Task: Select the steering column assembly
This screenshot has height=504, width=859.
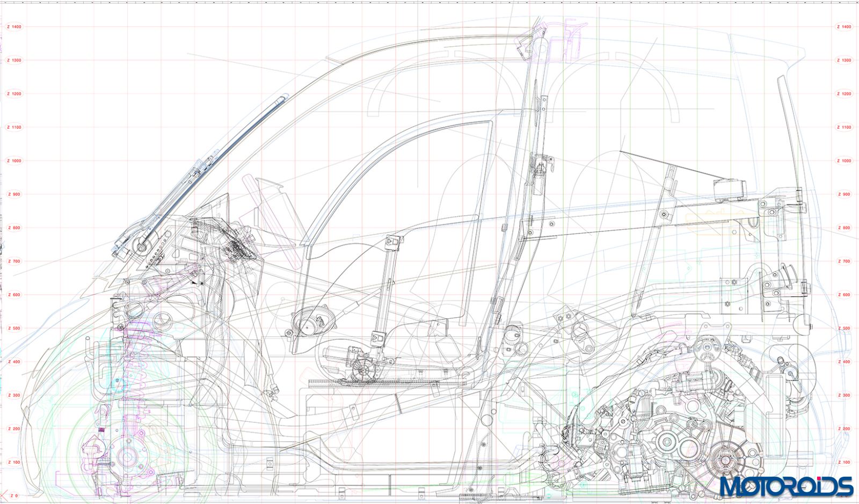Action: [225, 242]
